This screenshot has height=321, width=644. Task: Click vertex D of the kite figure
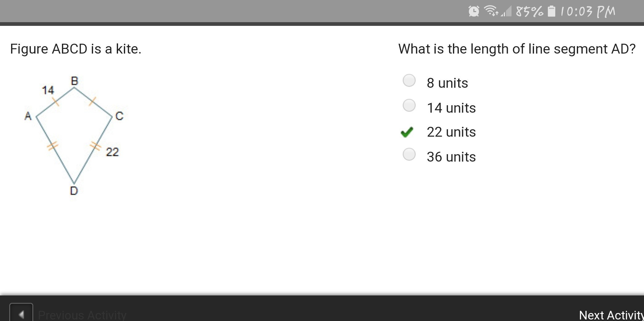(x=74, y=191)
